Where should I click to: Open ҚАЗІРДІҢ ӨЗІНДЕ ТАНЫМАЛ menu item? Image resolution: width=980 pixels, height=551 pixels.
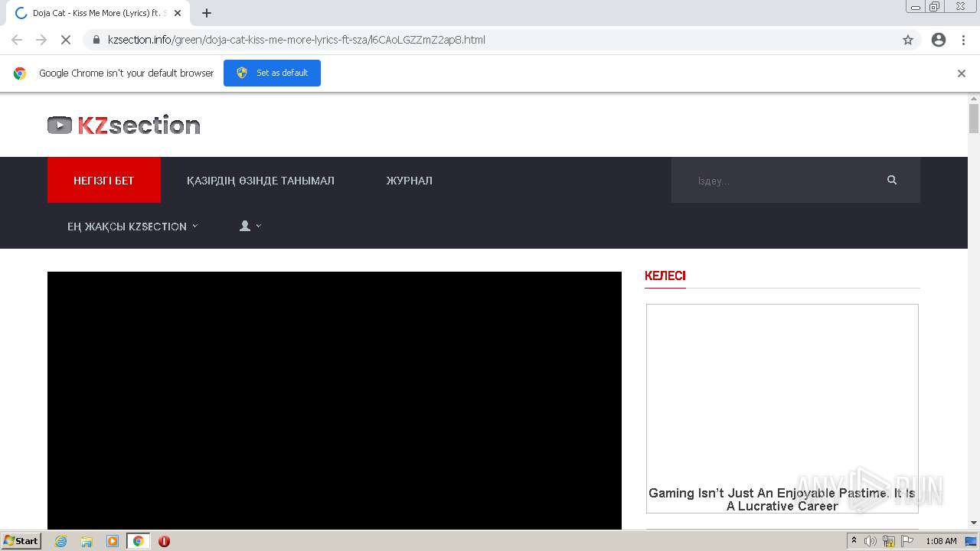(260, 181)
